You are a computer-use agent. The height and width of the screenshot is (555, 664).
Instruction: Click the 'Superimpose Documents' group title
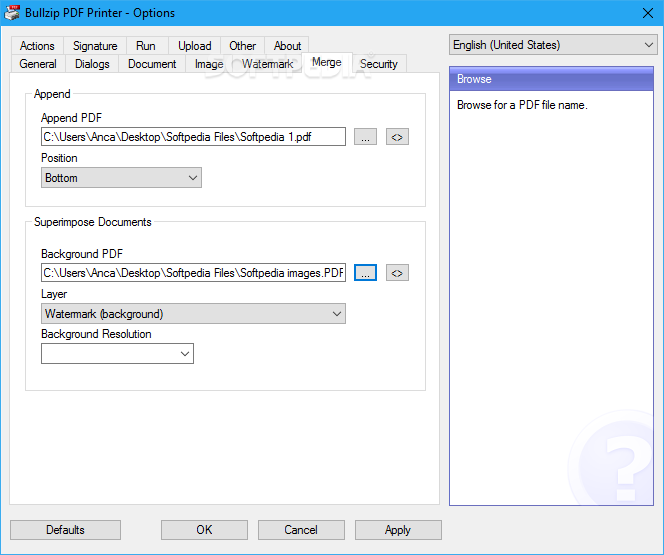tap(93, 222)
